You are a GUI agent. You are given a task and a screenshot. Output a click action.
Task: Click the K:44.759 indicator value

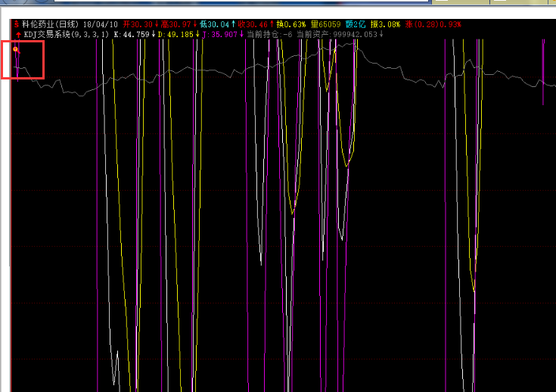[x=132, y=34]
